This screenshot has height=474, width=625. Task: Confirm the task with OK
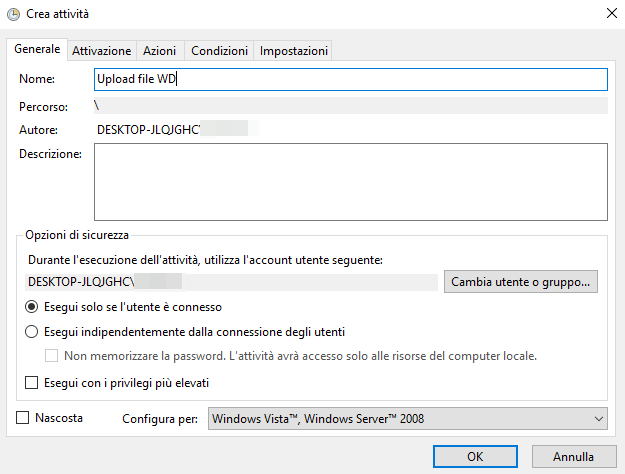point(475,457)
